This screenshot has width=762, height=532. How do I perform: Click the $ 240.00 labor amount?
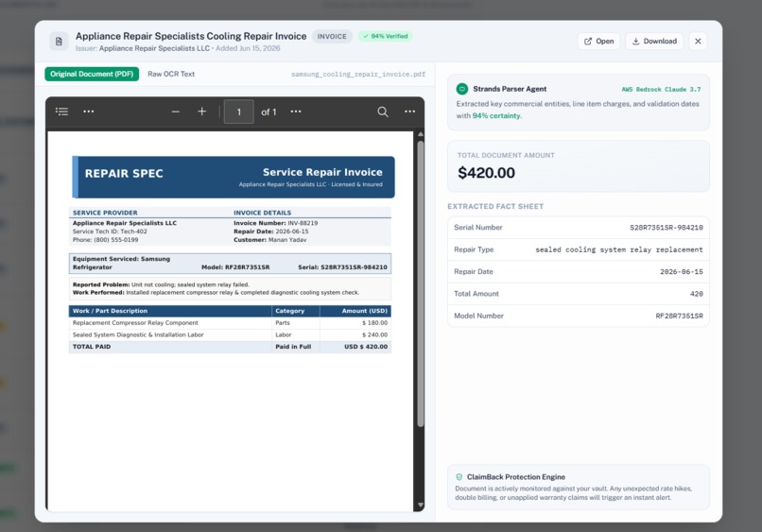pyautogui.click(x=374, y=335)
